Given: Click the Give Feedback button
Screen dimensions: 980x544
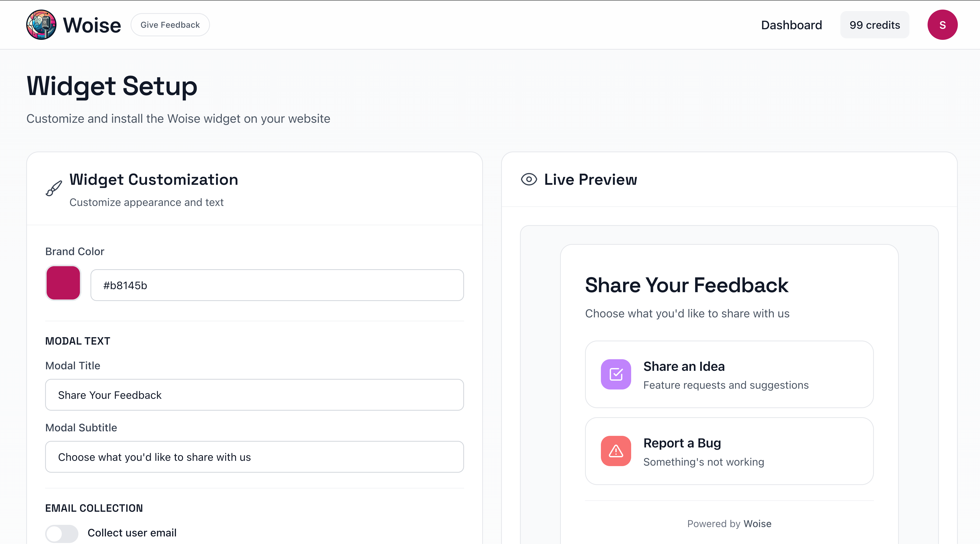Looking at the screenshot, I should tap(170, 24).
